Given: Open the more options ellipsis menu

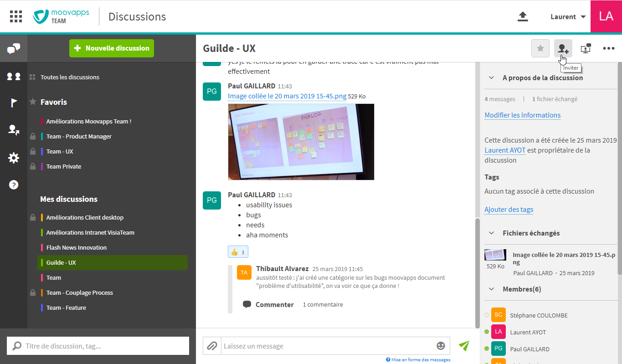Looking at the screenshot, I should click(609, 48).
